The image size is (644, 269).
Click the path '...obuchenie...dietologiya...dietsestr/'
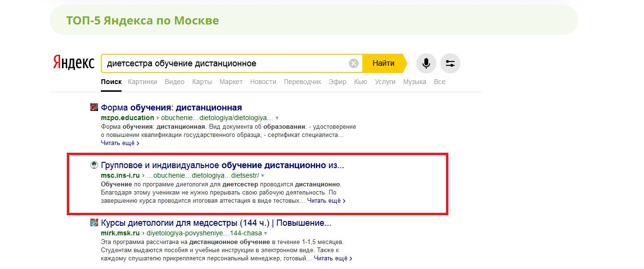click(202, 176)
